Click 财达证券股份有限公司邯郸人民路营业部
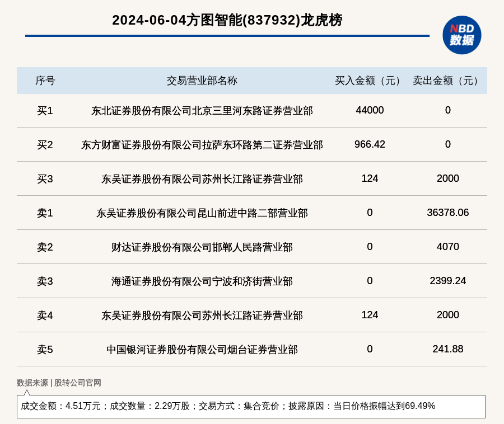Viewport: 504px width, 424px height. click(x=202, y=247)
